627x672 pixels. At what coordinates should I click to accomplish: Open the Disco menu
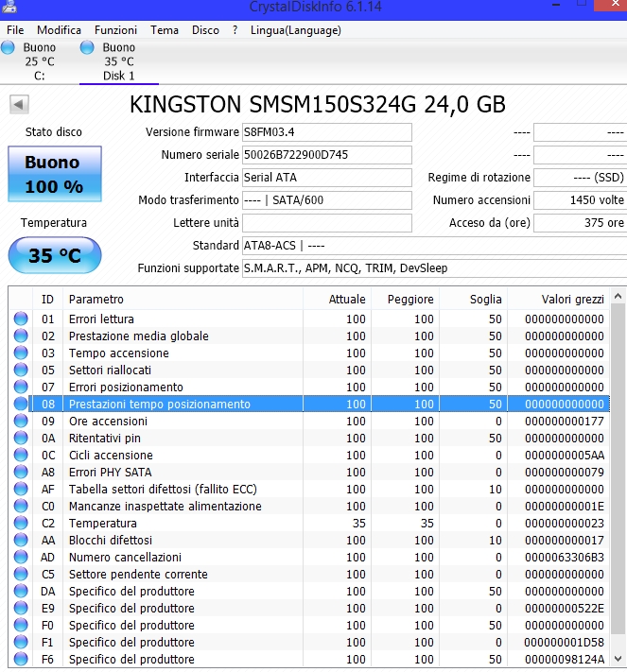point(205,30)
